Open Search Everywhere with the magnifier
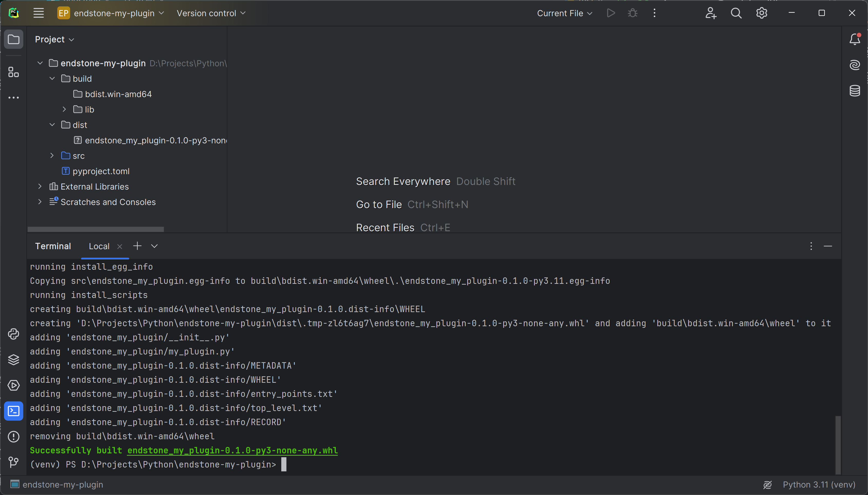 pyautogui.click(x=736, y=13)
